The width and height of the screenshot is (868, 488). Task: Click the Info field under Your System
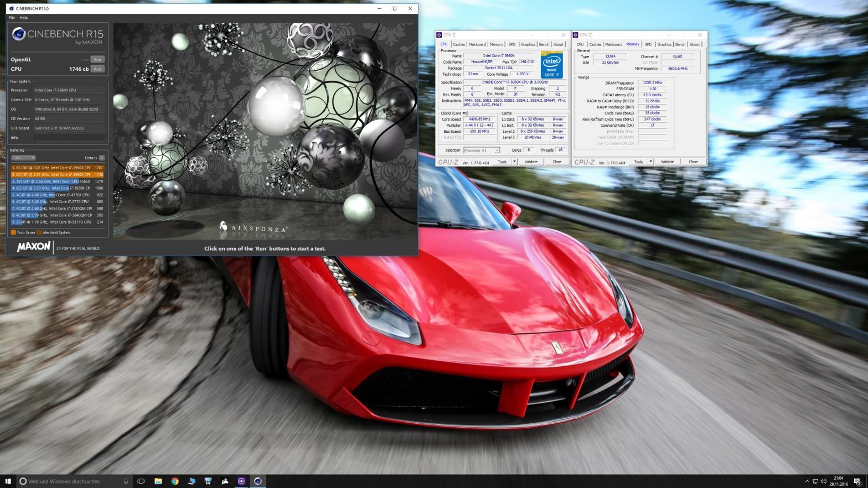pos(69,137)
